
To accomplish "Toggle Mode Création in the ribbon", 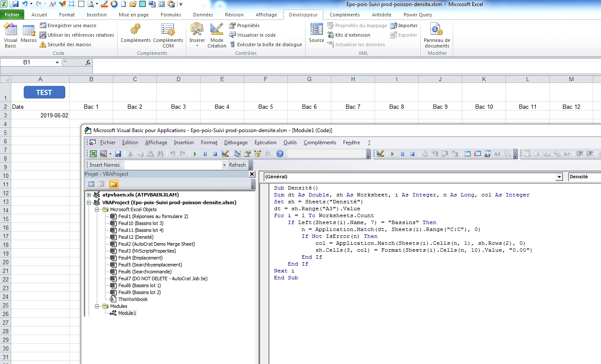I will click(216, 35).
